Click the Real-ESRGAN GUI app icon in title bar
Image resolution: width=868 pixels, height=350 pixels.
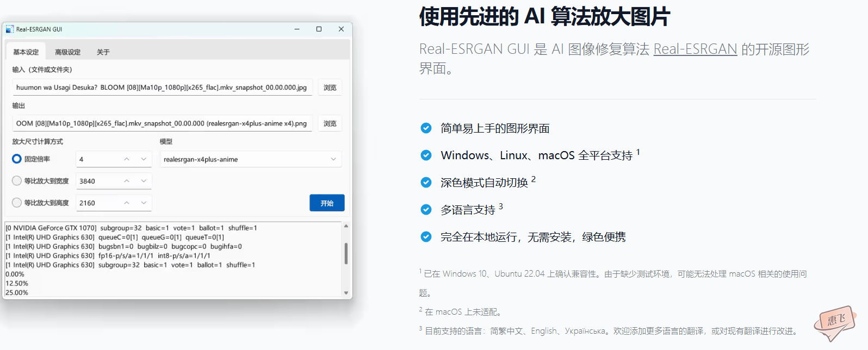pos(10,29)
